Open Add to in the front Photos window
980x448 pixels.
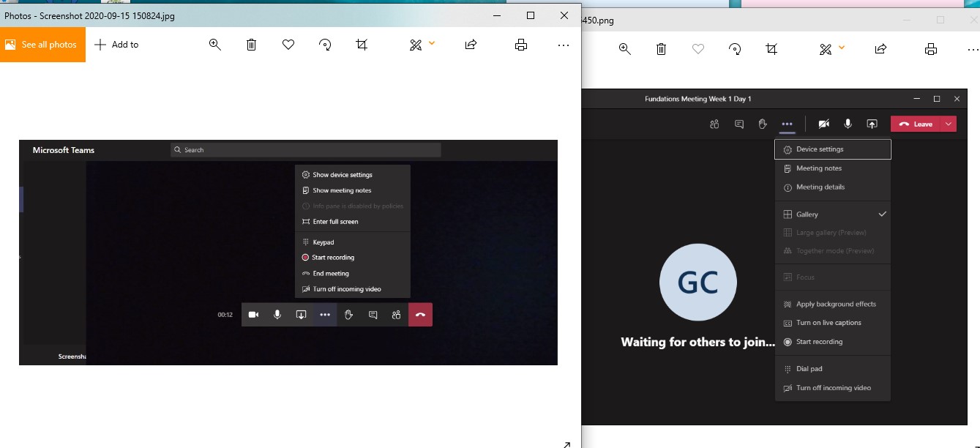(116, 45)
